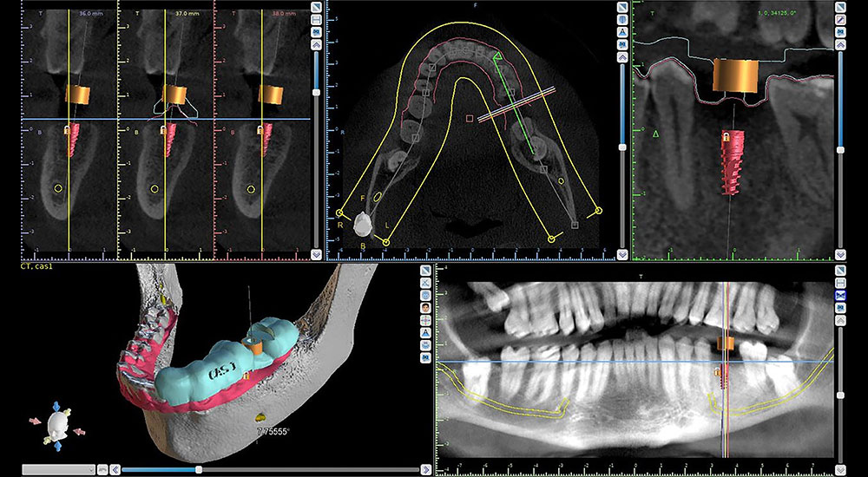Screen dimensions: 868x477
Task: Adjust the horizontal slider below the 3D view
Action: point(199,470)
